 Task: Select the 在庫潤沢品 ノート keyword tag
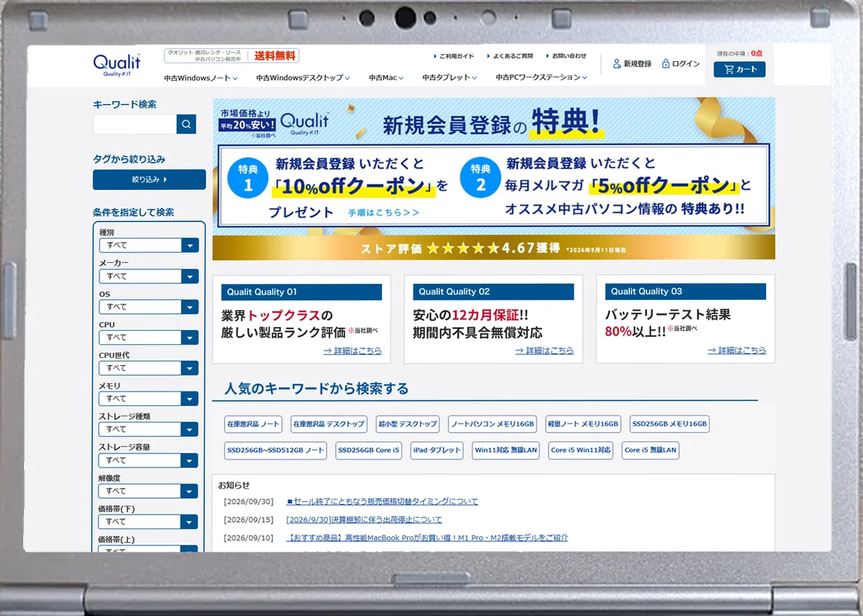pyautogui.click(x=253, y=424)
